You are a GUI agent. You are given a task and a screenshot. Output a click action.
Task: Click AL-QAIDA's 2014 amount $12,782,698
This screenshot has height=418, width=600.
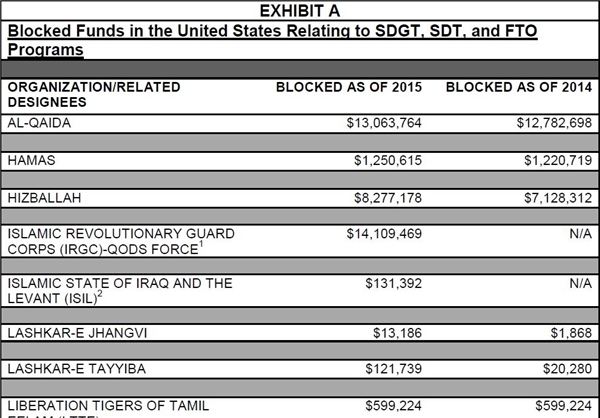[x=548, y=123]
